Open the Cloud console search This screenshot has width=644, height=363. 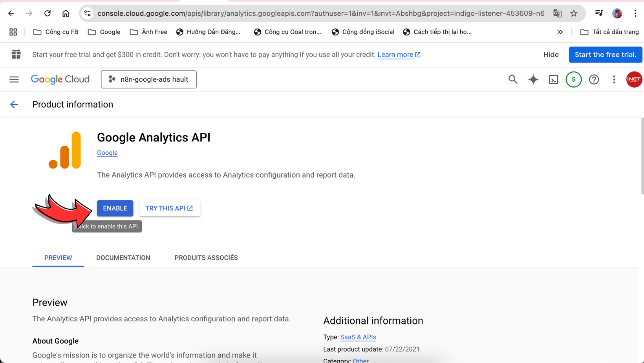tap(513, 79)
